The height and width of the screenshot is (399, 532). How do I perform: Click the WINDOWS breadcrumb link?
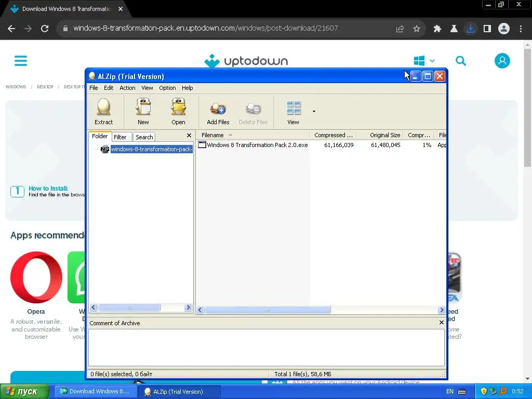click(x=16, y=87)
